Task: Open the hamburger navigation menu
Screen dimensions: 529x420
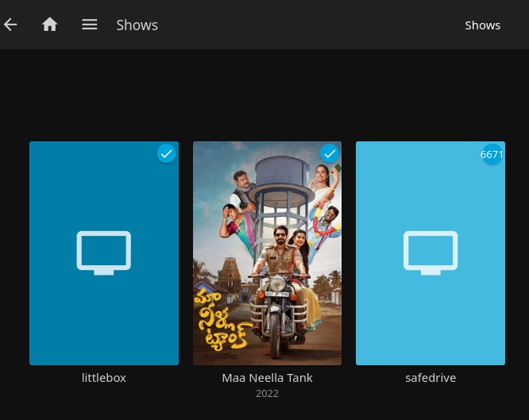Action: pyautogui.click(x=90, y=25)
